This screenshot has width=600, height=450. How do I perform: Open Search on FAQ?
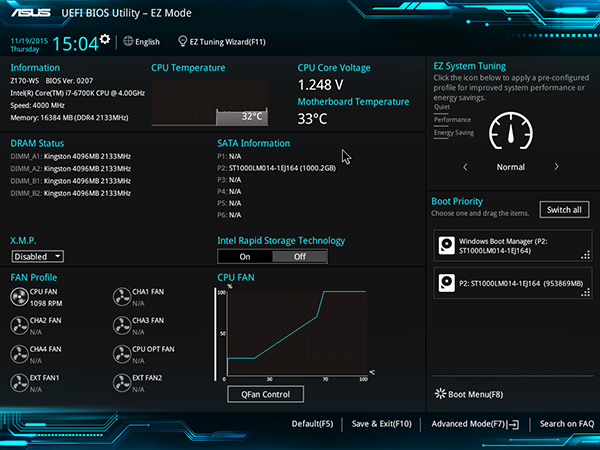[x=567, y=424]
